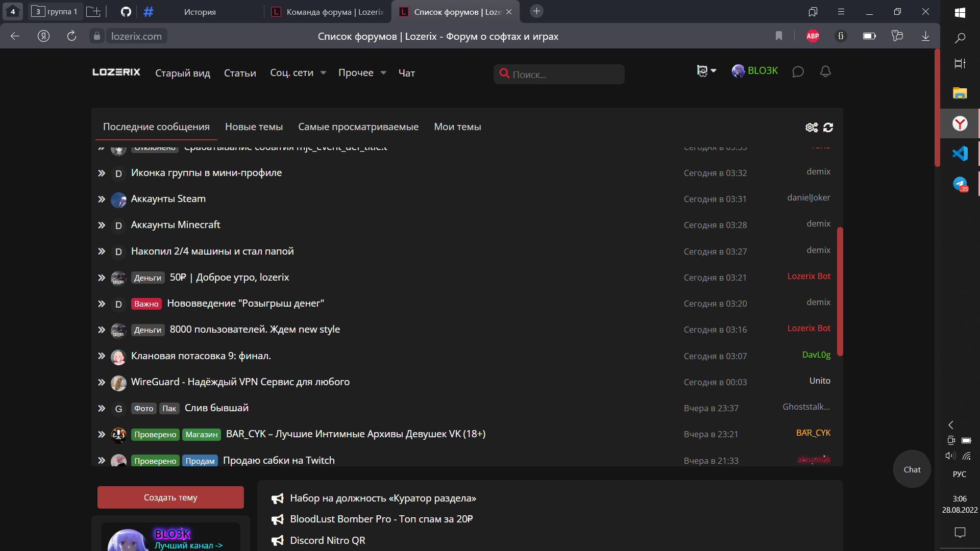Open thread Накопил 2/4 машины и стал папой
Image resolution: width=980 pixels, height=551 pixels.
point(212,251)
